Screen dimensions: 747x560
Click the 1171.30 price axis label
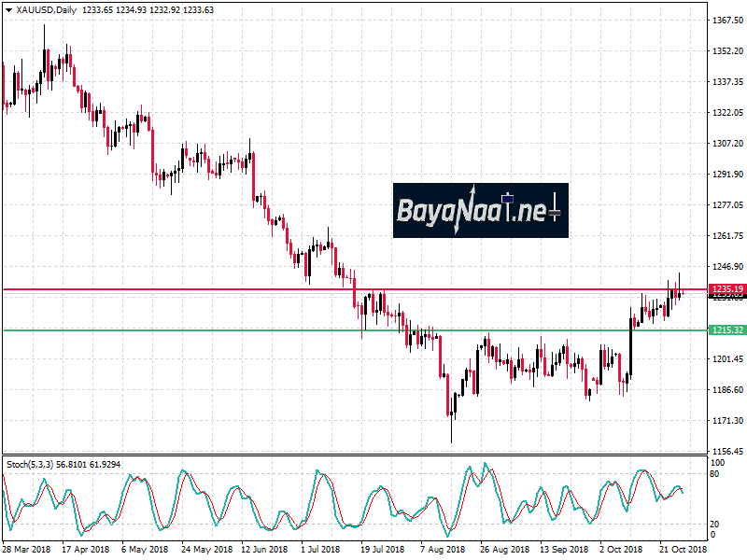click(726, 421)
